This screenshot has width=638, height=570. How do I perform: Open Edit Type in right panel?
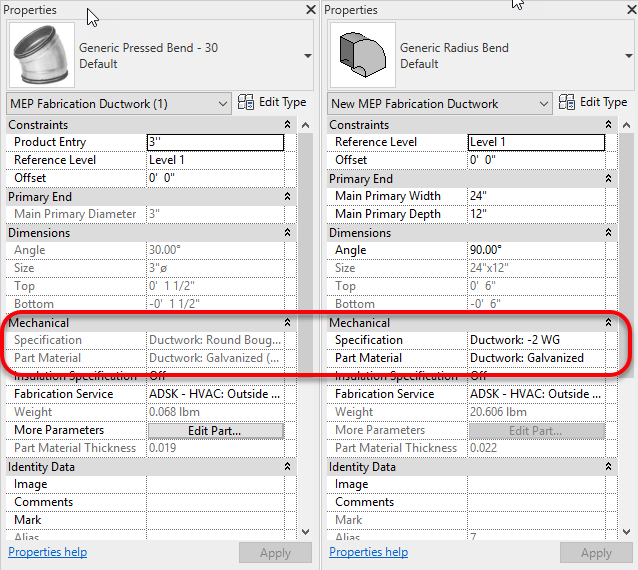tap(593, 102)
